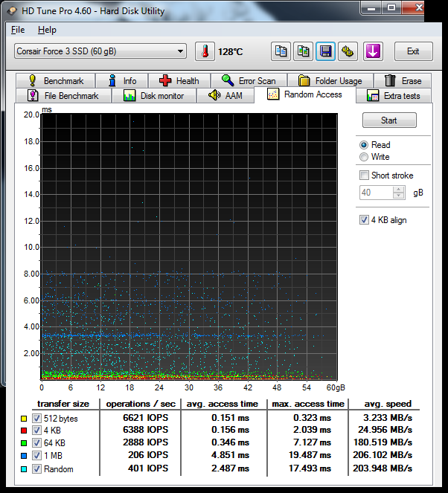Click the Start button
Image resolution: width=448 pixels, height=493 pixels.
(x=389, y=120)
